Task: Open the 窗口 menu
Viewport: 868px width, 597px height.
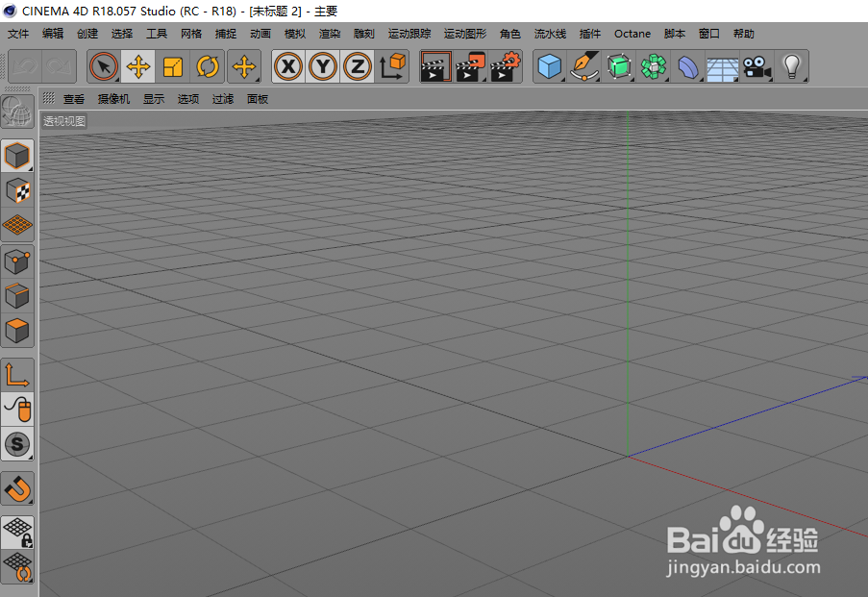Action: tap(709, 34)
